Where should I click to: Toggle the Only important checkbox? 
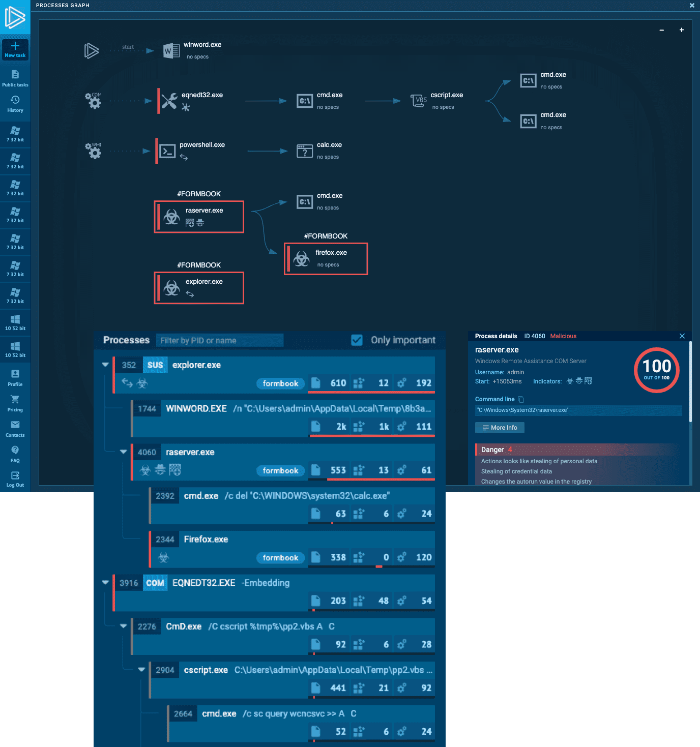point(357,340)
